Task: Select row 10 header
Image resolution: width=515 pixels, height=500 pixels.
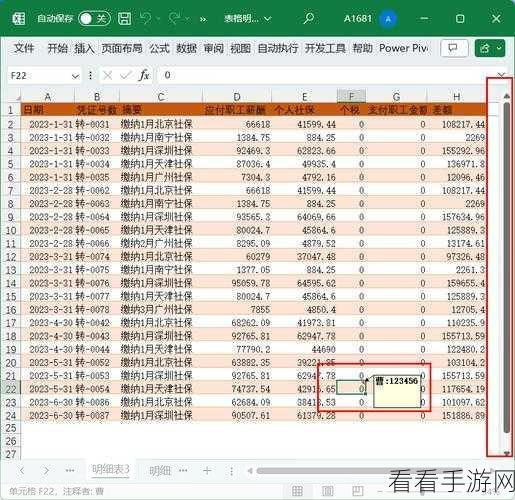Action: (11, 230)
